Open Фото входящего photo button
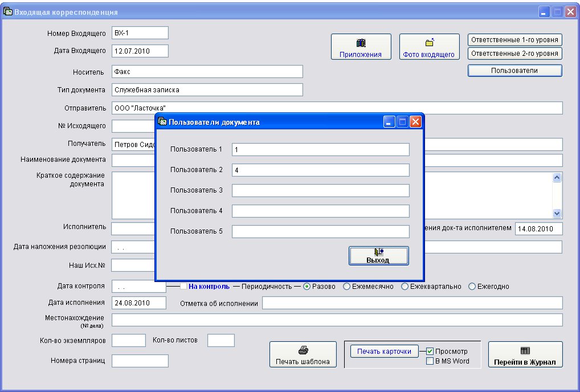Viewport: 580px width, 392px height. [x=428, y=47]
